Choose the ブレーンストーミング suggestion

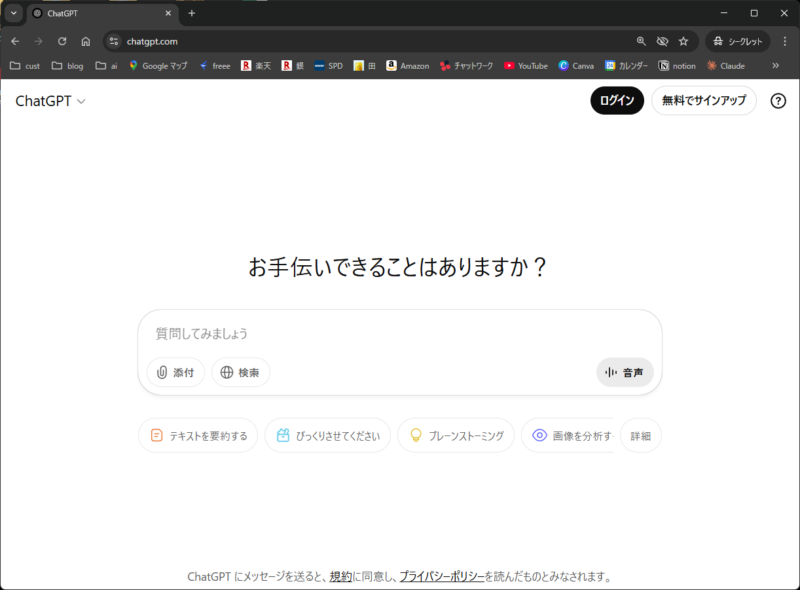456,436
